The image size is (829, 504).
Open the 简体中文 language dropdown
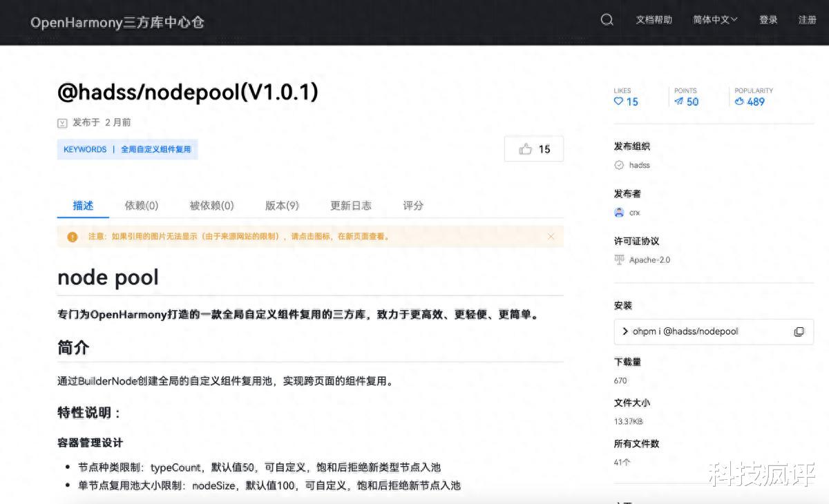point(715,19)
